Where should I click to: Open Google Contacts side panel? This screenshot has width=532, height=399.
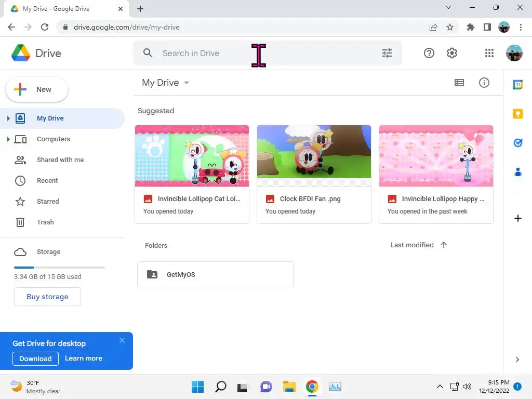[517, 172]
